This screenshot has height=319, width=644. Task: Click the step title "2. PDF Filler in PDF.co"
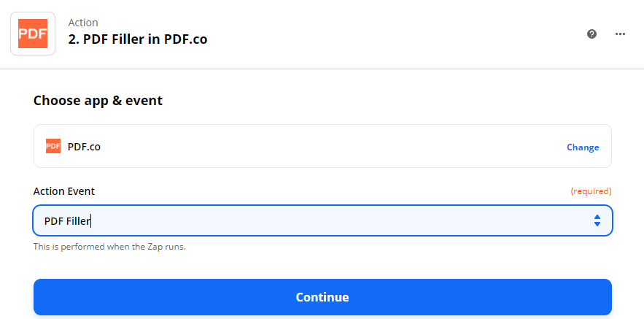point(138,39)
